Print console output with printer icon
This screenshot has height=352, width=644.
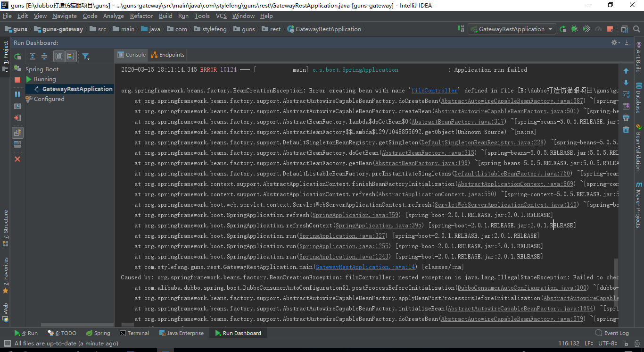point(626,118)
